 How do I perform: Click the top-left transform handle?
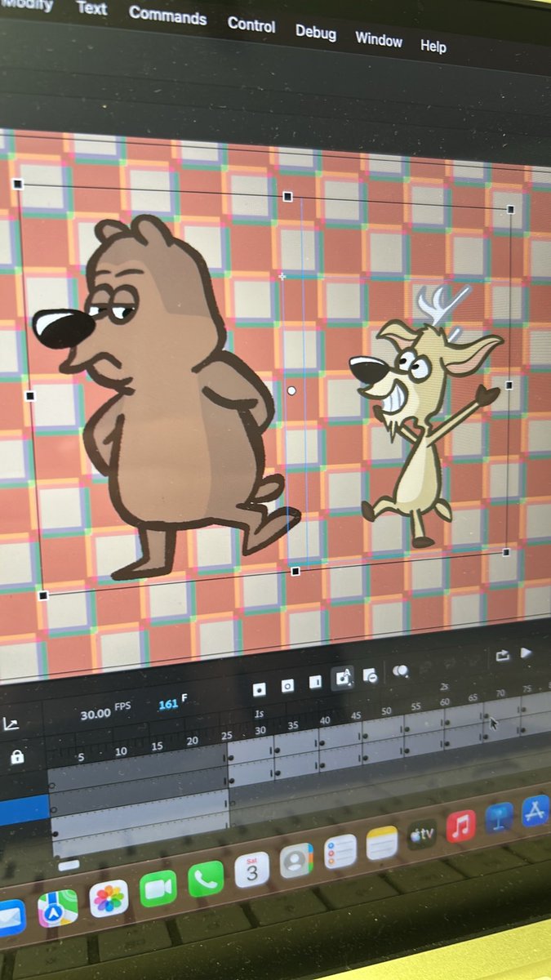[x=18, y=185]
